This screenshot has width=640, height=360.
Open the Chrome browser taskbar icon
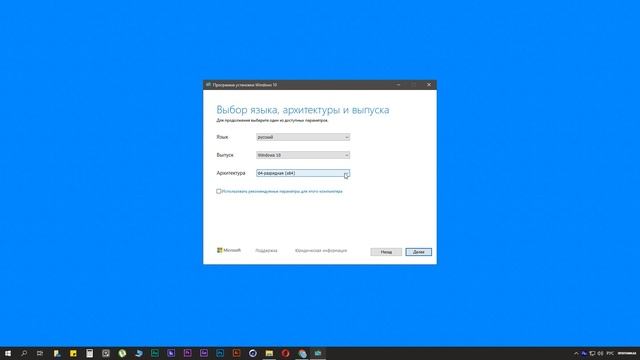(302, 353)
